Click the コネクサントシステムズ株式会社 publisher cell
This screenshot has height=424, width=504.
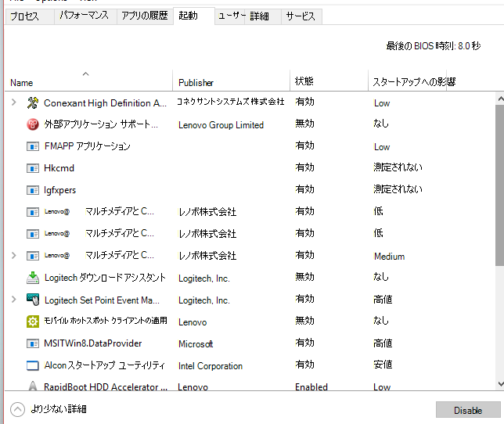tap(231, 102)
